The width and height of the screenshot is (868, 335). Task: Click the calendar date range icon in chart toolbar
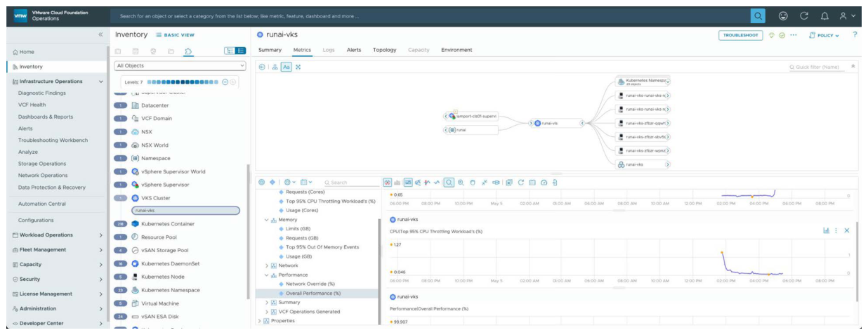532,182
